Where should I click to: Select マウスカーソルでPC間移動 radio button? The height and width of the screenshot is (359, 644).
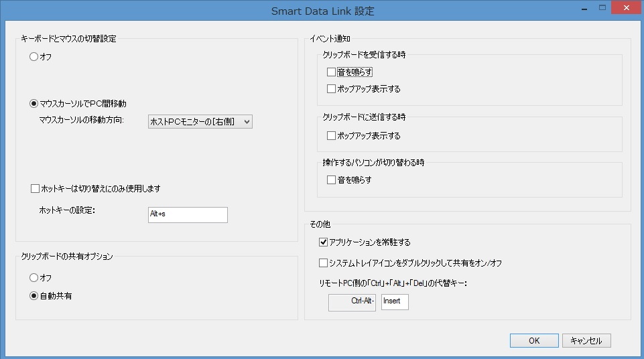pos(34,104)
